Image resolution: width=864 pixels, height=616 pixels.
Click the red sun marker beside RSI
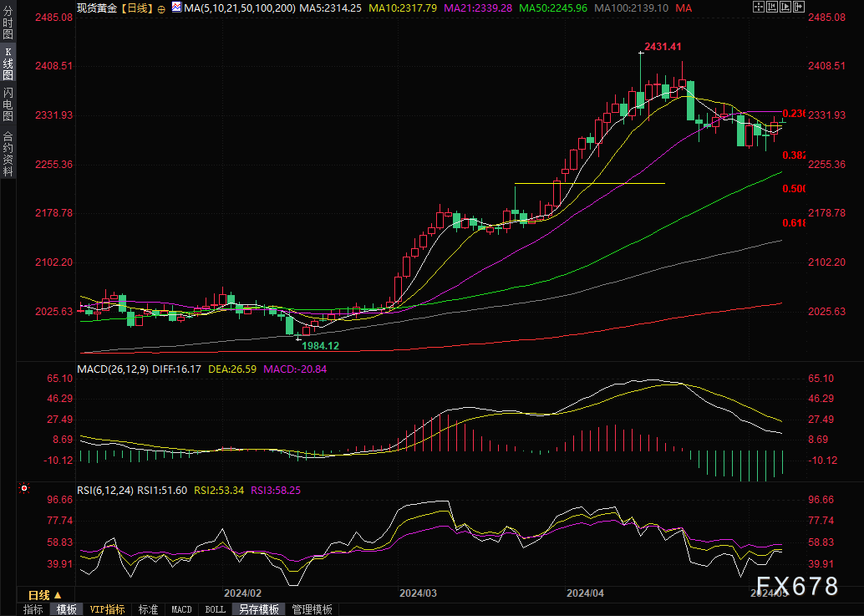[x=24, y=488]
